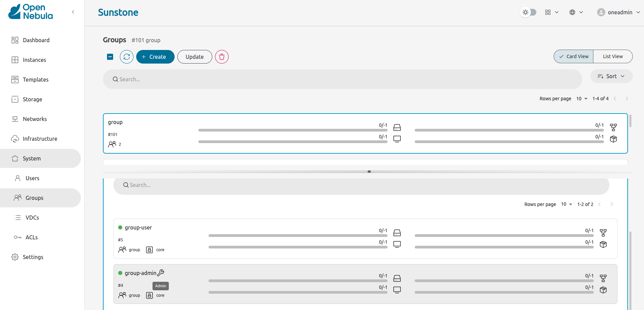Open the Sort options dropdown
The height and width of the screenshot is (310, 644).
tap(611, 76)
